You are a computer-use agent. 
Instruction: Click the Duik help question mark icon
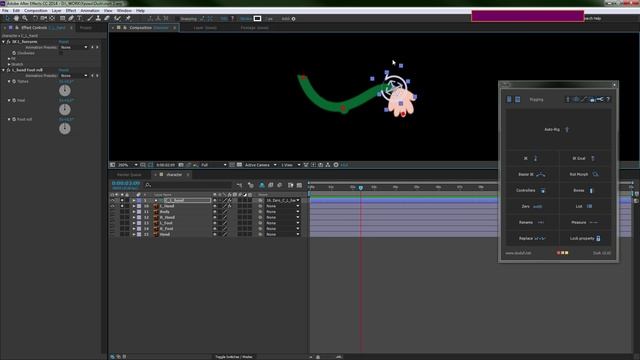pyautogui.click(x=608, y=99)
